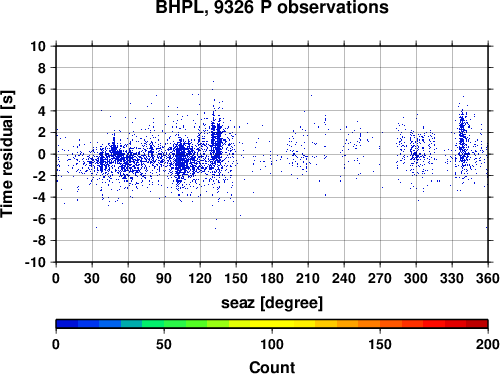
Task: Click the seaz [degree] axis label
Action: 272,303
